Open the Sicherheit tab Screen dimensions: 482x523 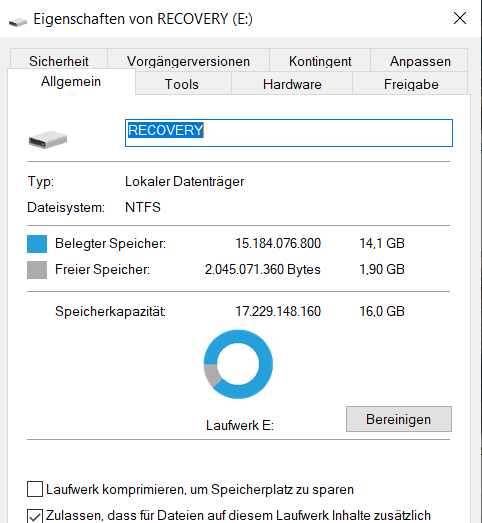[x=59, y=60]
